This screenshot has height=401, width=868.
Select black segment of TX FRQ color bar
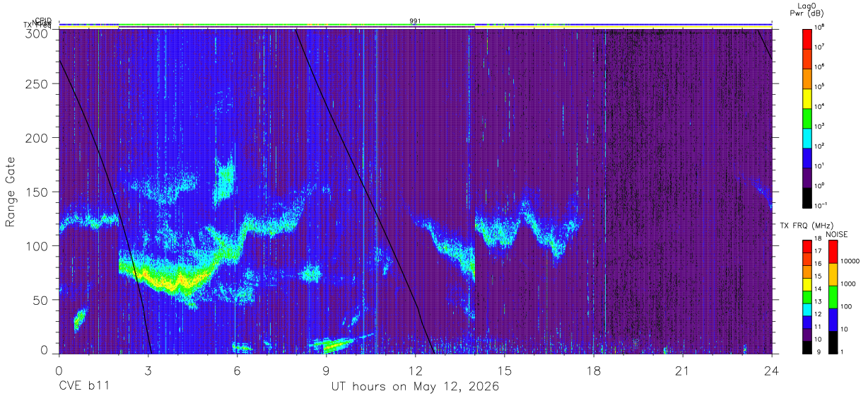[x=807, y=347]
